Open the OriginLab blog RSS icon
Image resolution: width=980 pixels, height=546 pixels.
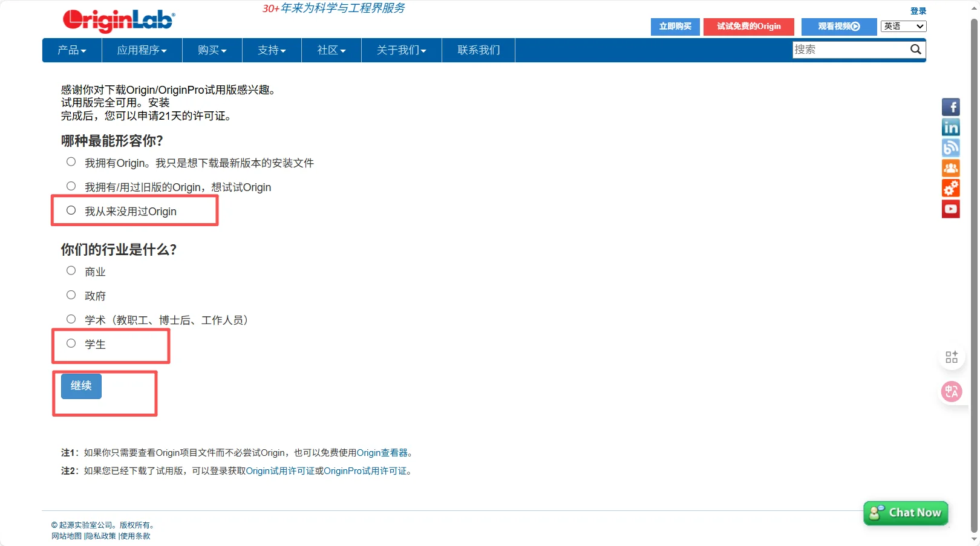(951, 148)
